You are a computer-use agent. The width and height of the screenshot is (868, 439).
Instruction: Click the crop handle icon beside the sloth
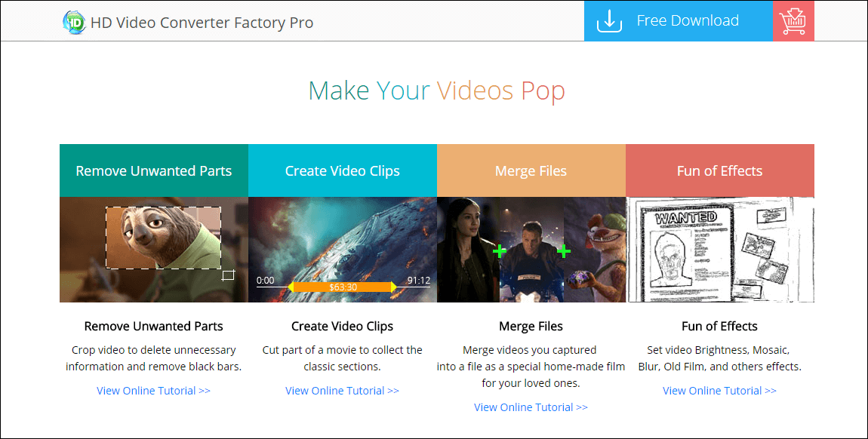[228, 275]
